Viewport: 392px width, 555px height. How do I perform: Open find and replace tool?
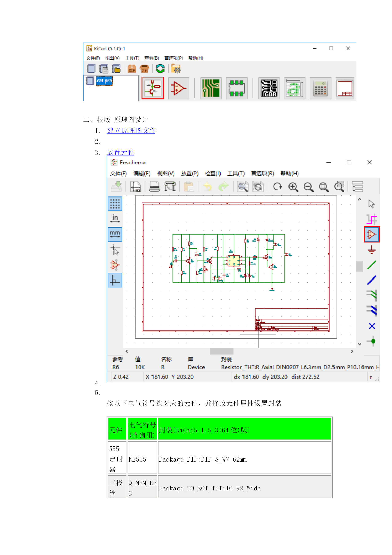(x=258, y=186)
